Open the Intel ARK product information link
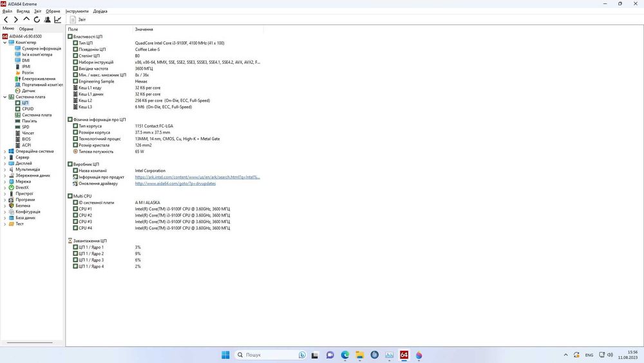The width and height of the screenshot is (644, 363). pos(198,177)
